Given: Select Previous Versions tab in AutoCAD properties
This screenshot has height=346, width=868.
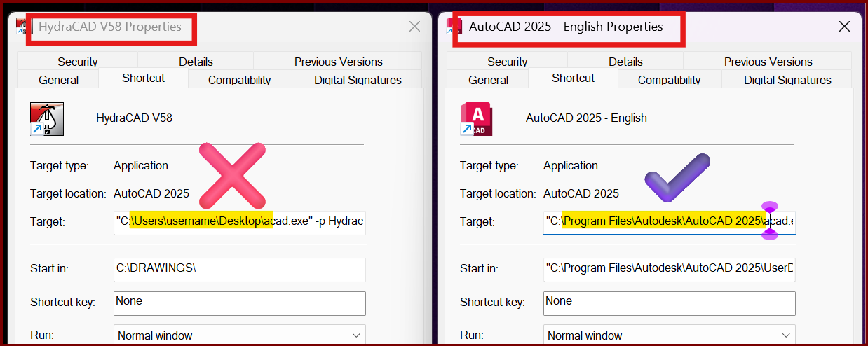Looking at the screenshot, I should (x=768, y=62).
